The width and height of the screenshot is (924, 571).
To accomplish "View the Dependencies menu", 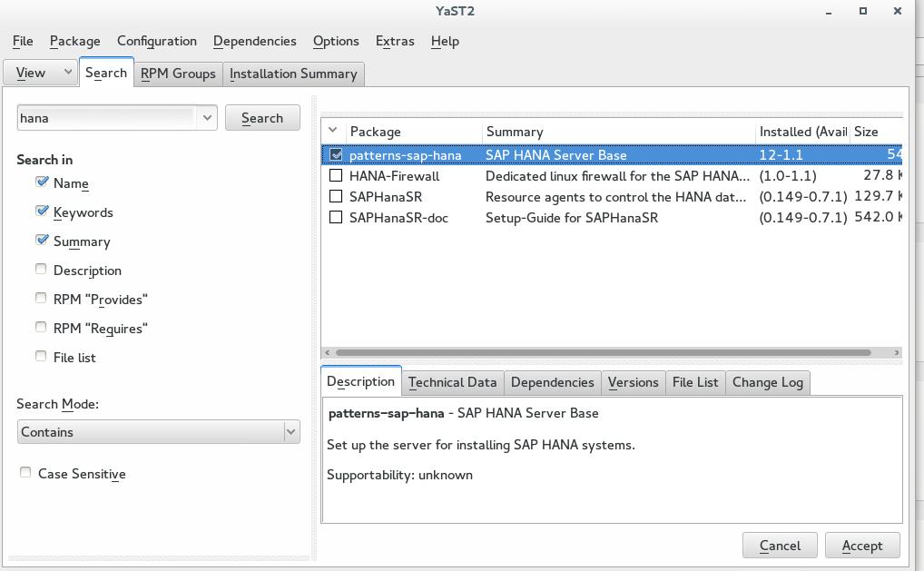I will (x=254, y=41).
